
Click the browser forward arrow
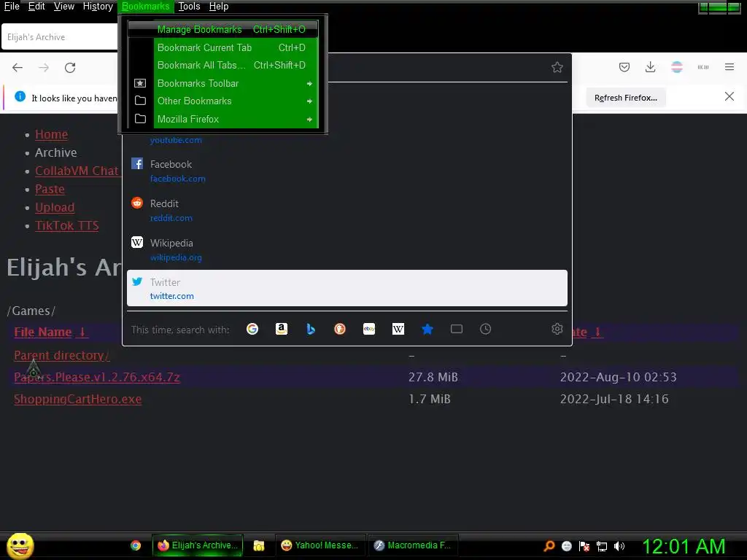pyautogui.click(x=44, y=68)
